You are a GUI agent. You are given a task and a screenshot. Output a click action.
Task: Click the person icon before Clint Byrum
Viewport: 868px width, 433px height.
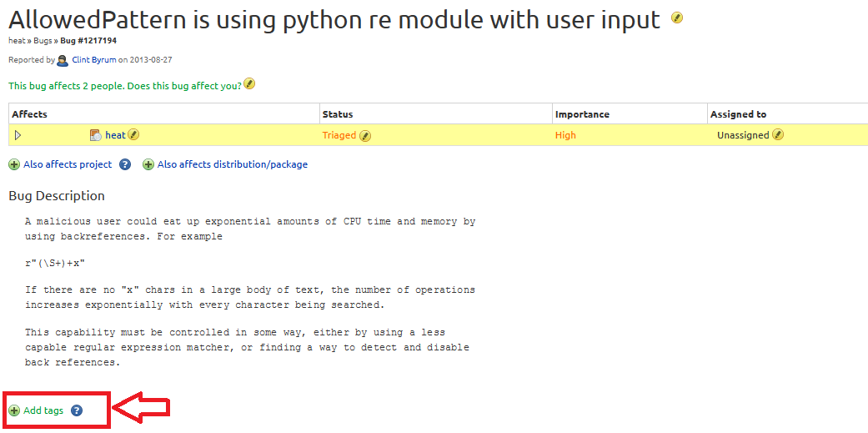coord(63,60)
